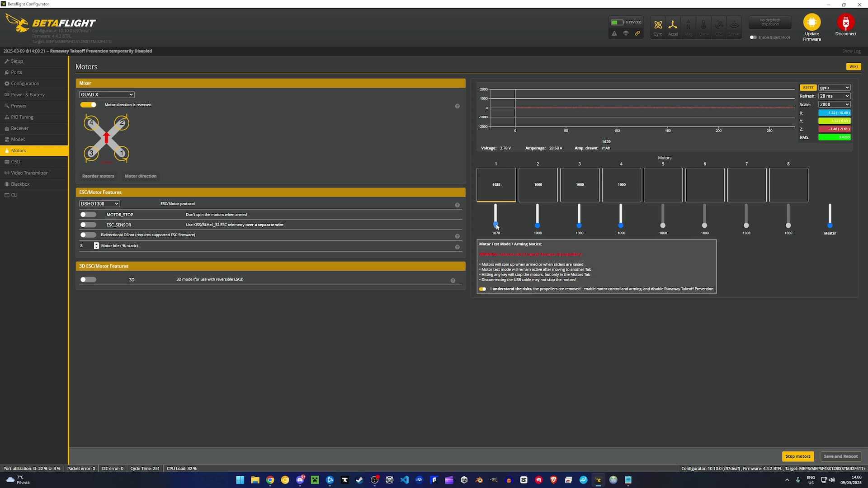
Task: Show hidden taskbar tray icons
Action: (x=787, y=480)
